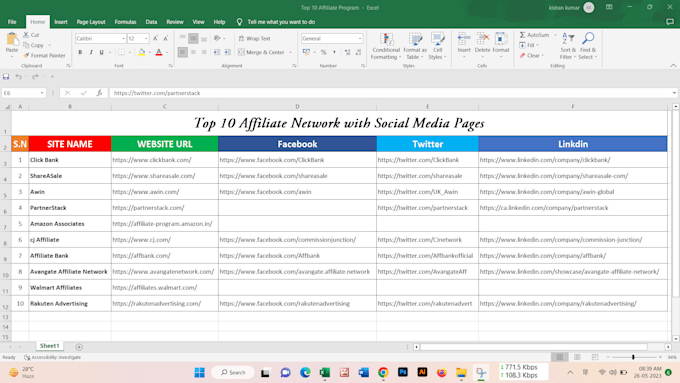Click the Increase Decimal icon
Screen dimensions: 680x383
click(x=347, y=52)
